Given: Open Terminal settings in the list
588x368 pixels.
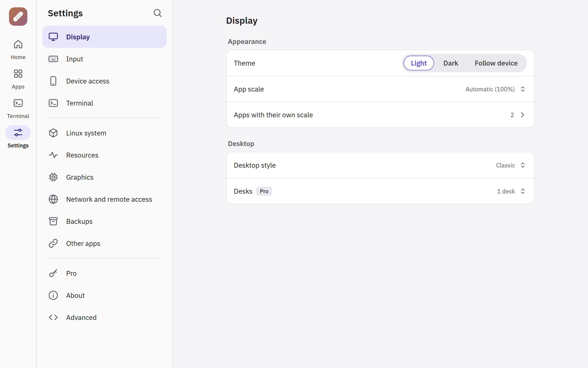Looking at the screenshot, I should point(105,103).
